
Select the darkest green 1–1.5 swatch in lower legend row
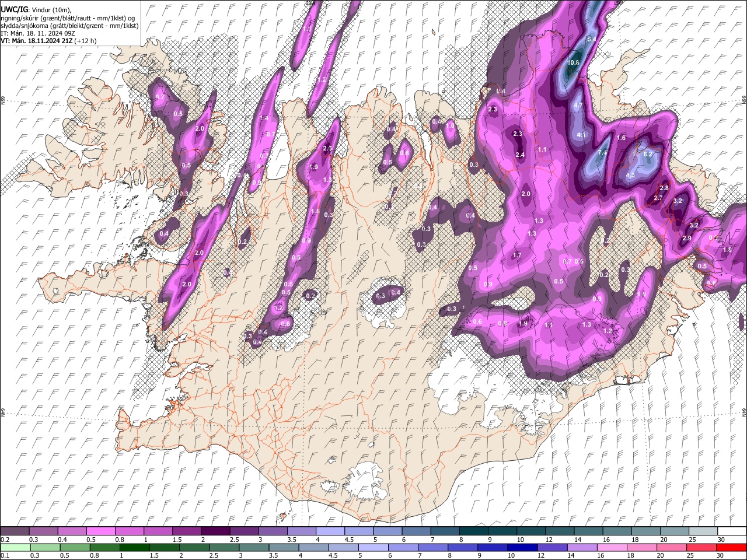pyautogui.click(x=134, y=547)
